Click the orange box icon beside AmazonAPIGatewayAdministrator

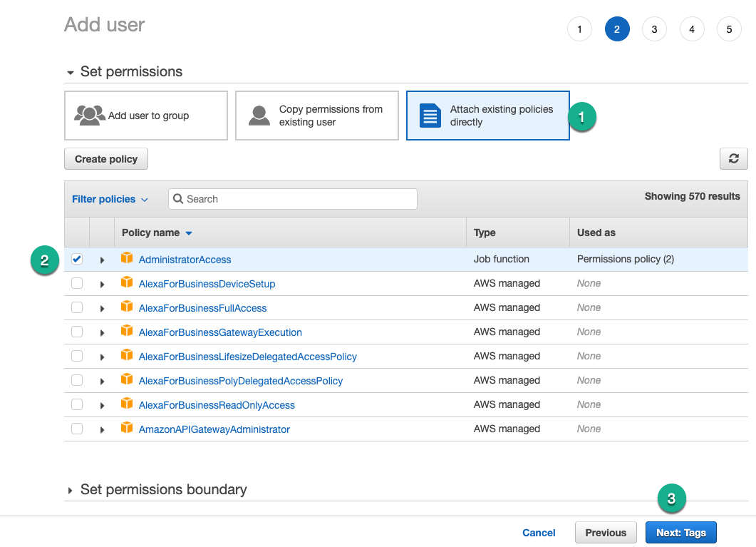(127, 428)
